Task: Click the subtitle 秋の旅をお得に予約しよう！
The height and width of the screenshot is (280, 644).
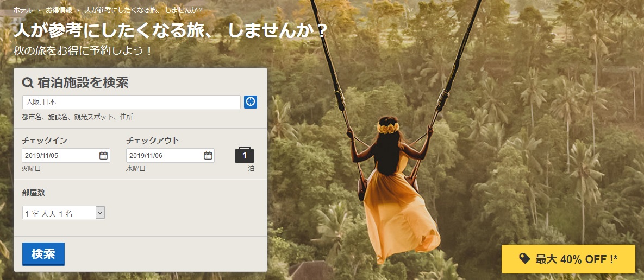Action: pos(83,51)
